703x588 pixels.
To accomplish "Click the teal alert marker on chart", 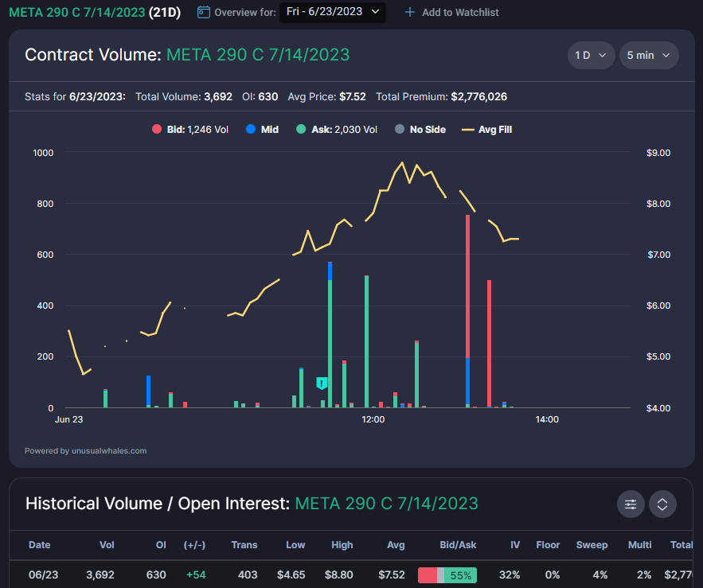I will (322, 384).
